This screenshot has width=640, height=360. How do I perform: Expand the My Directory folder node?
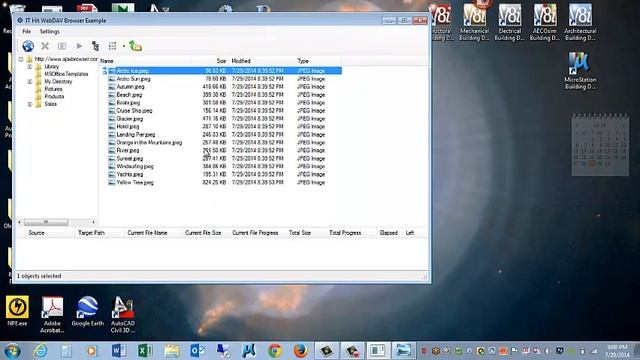click(x=29, y=82)
